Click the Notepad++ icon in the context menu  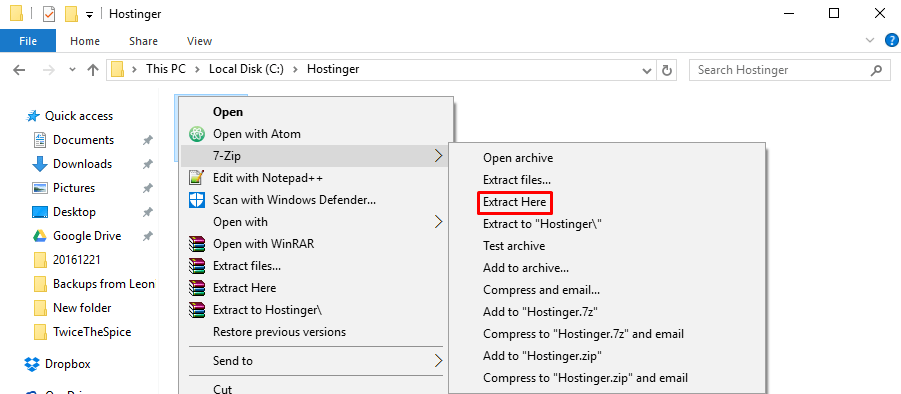coord(197,178)
